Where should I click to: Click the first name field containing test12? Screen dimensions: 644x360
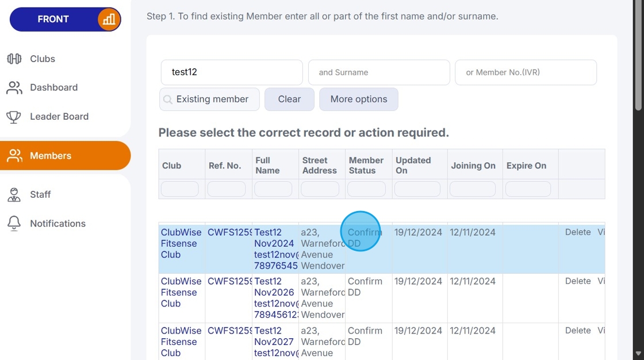pyautogui.click(x=231, y=72)
